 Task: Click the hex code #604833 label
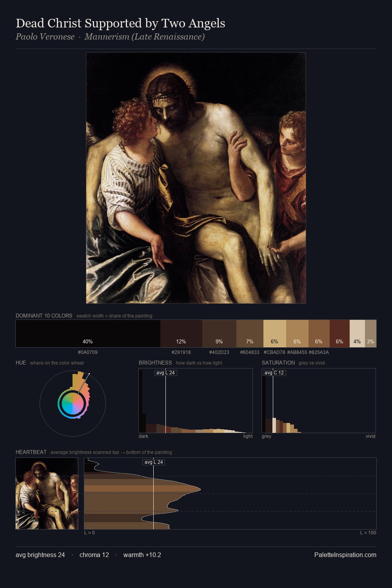pos(250,352)
